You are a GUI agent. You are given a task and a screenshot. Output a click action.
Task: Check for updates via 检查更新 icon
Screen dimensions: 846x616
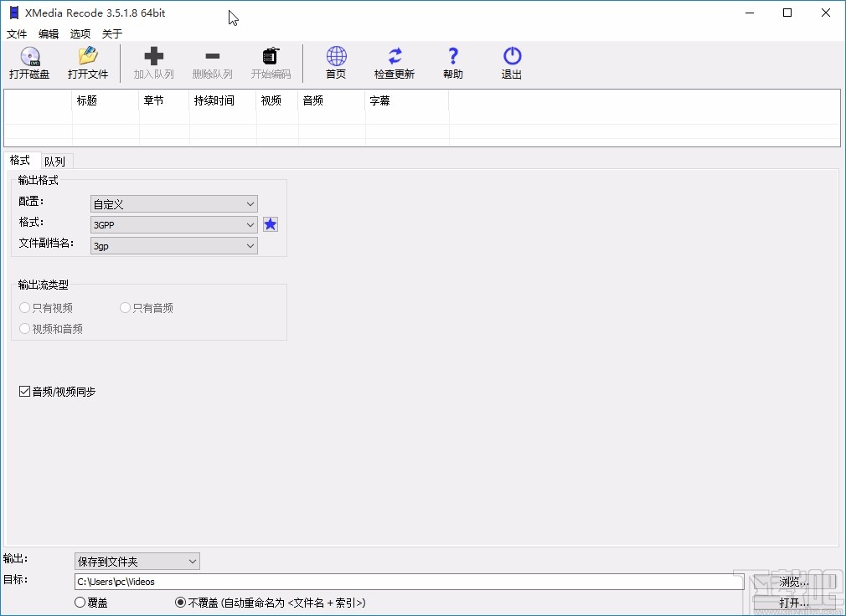pos(394,63)
